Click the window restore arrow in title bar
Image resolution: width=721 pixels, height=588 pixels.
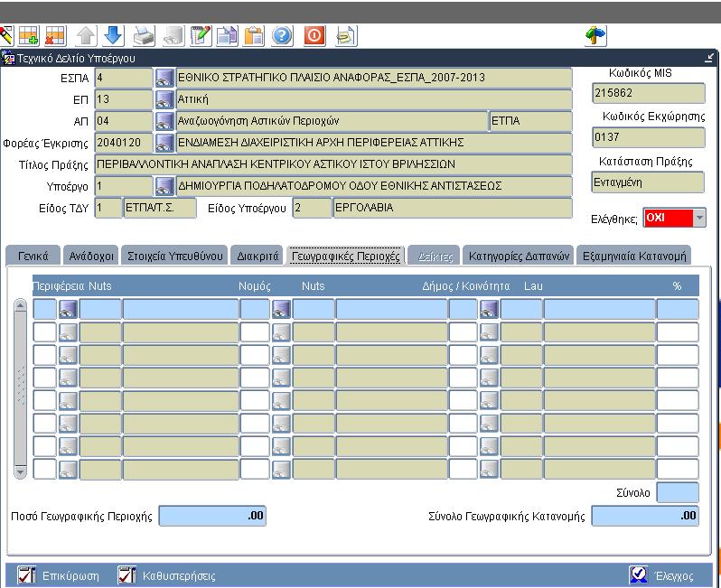(709, 58)
